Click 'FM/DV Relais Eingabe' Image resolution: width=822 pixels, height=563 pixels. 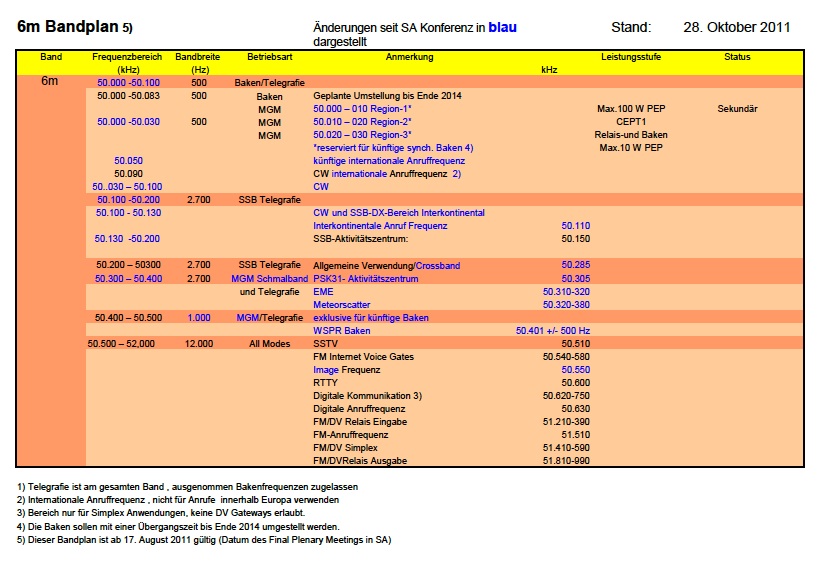(360, 421)
